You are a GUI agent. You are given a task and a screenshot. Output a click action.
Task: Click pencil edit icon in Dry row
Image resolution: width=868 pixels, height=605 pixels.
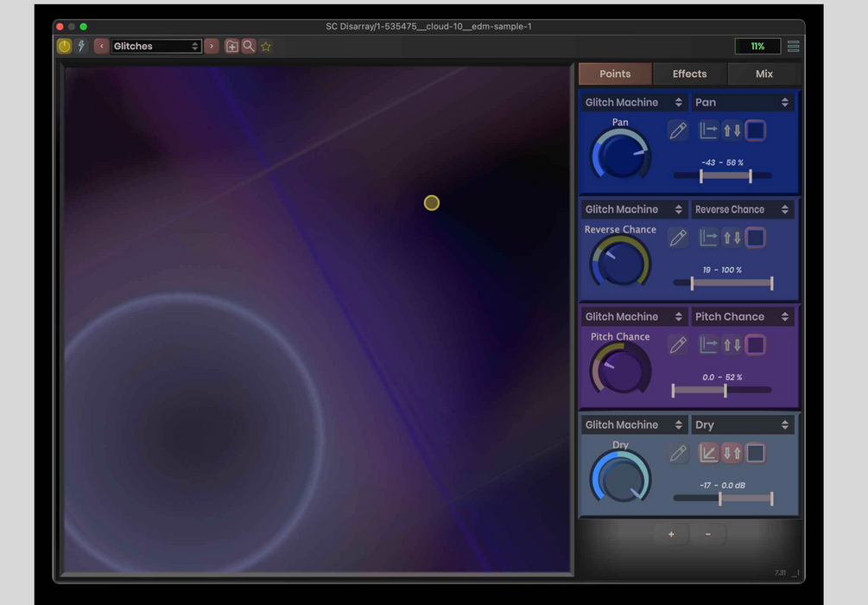(678, 453)
